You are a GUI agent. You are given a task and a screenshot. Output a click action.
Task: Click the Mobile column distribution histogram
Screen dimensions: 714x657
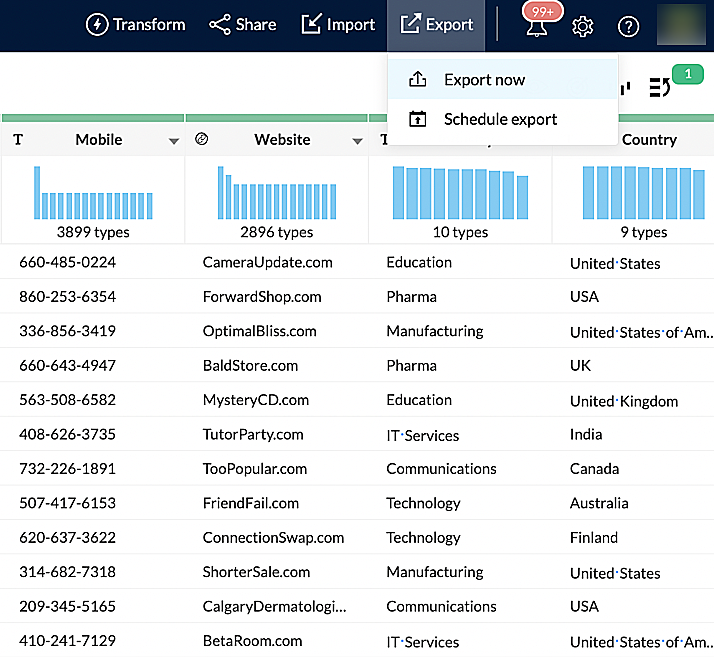coord(93,194)
